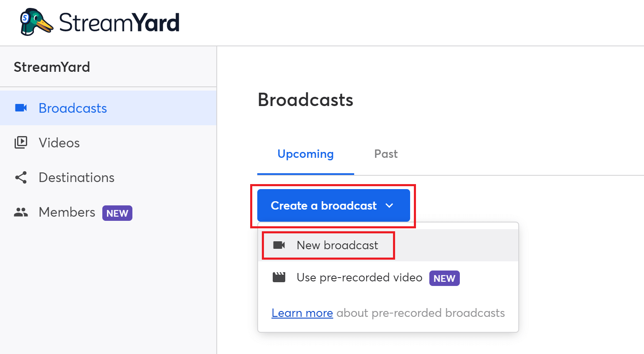644x354 pixels.
Task: Click the StreamYard duck logo icon
Action: tap(37, 22)
